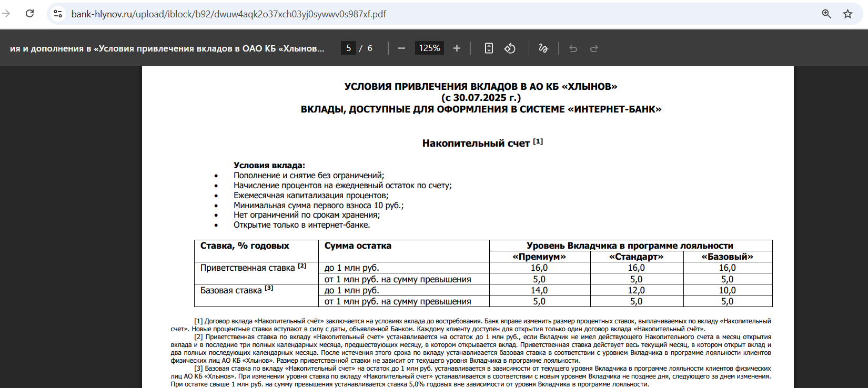Activate the draw annotation tool
The width and height of the screenshot is (868, 388).
[x=543, y=48]
